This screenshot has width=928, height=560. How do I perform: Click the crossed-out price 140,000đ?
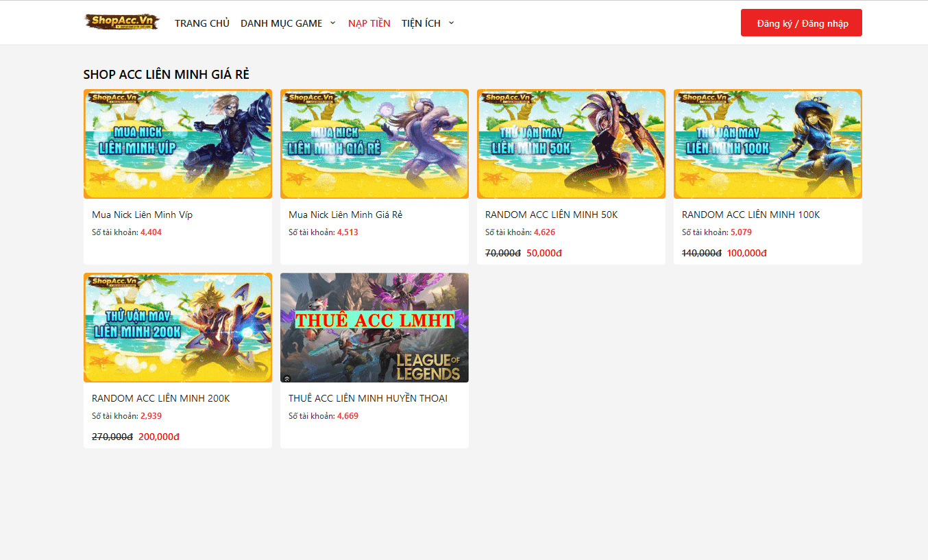[702, 253]
